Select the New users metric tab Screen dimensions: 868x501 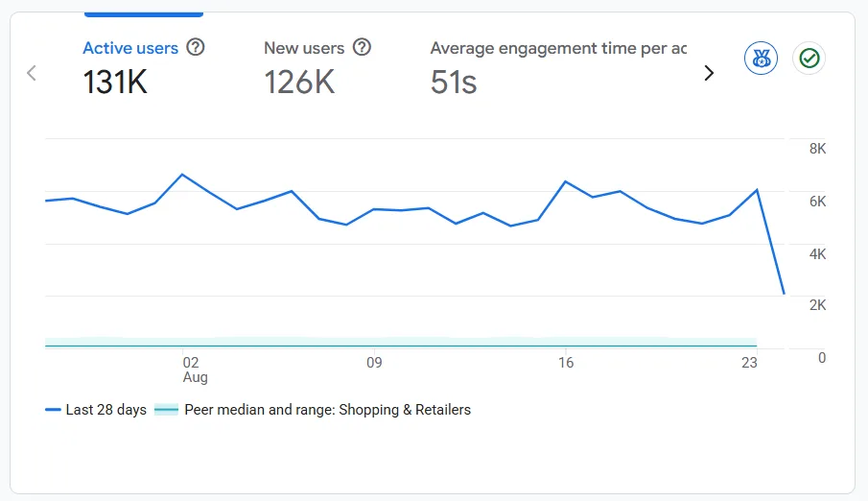tap(317, 67)
